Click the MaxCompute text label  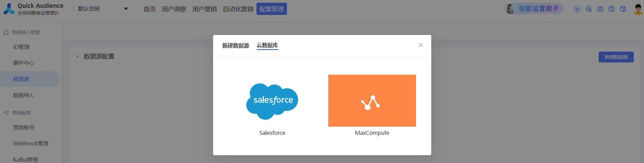(x=372, y=133)
